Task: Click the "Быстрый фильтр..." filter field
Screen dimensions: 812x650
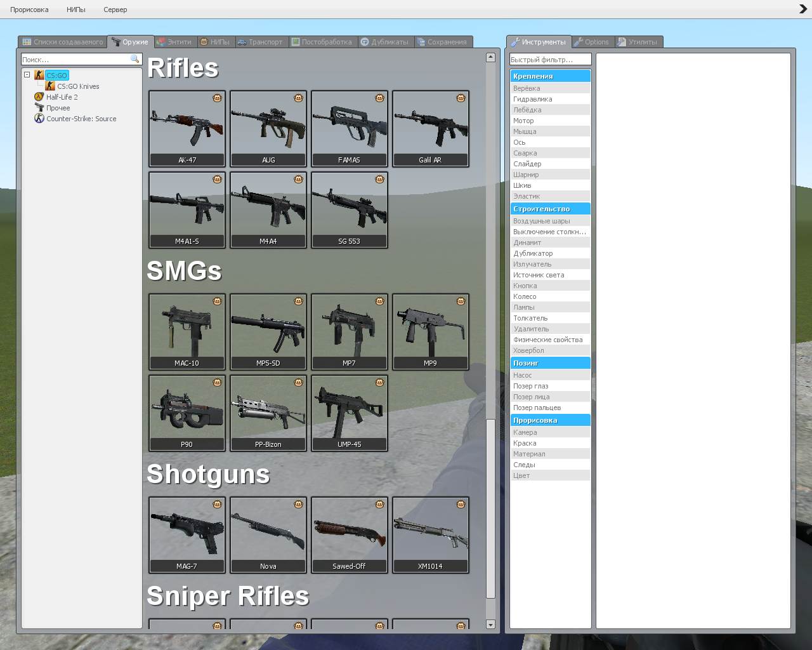Action: pyautogui.click(x=551, y=59)
